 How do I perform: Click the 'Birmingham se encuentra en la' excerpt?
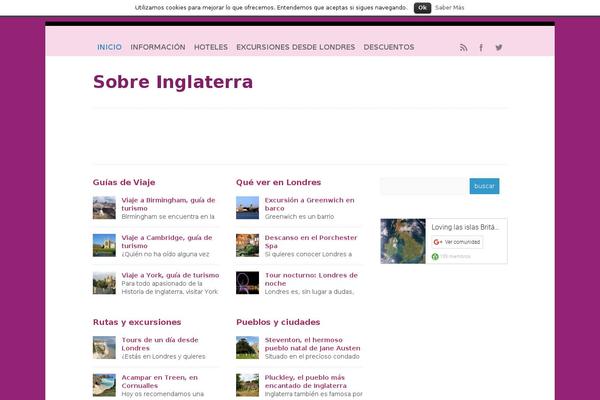pyautogui.click(x=168, y=217)
